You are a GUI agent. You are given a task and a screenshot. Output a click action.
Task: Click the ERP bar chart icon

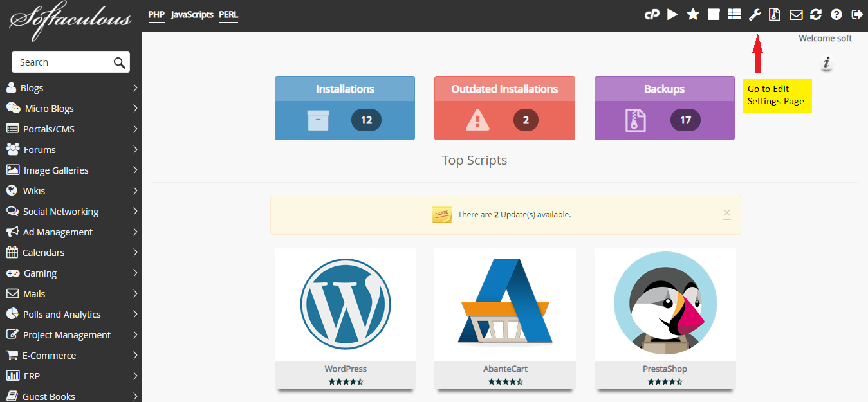point(12,376)
